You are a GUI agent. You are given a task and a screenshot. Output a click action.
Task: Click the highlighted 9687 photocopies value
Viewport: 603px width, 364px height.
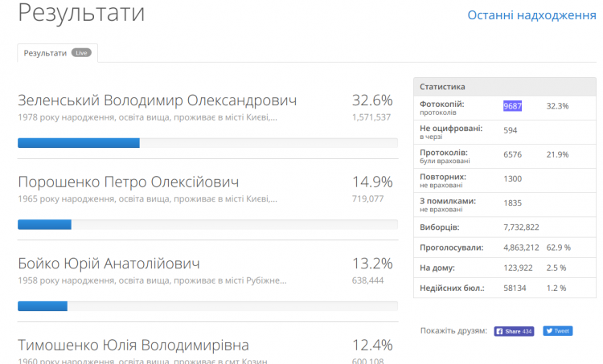[x=513, y=106]
